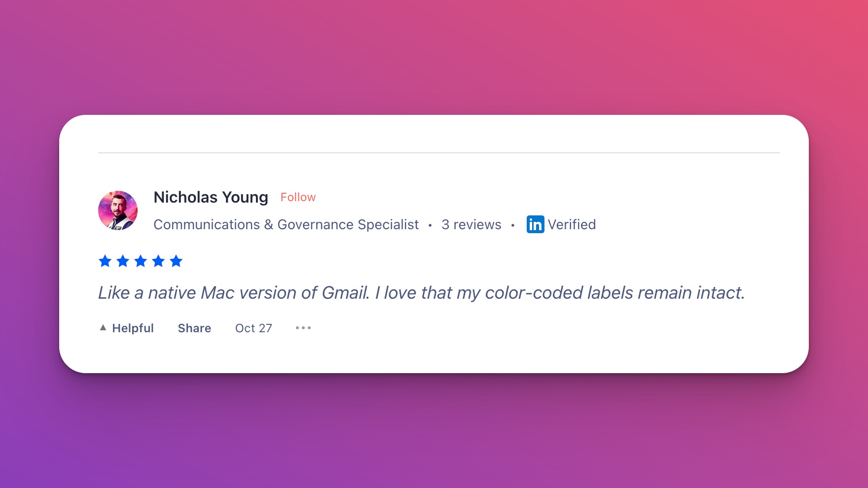Click the Verified label

coord(572,224)
